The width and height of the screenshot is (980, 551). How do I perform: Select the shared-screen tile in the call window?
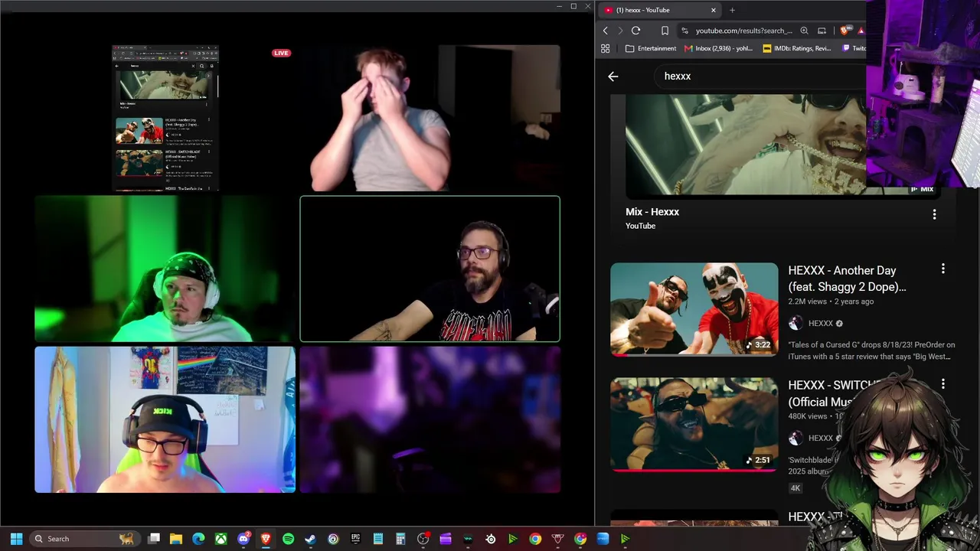click(x=165, y=118)
